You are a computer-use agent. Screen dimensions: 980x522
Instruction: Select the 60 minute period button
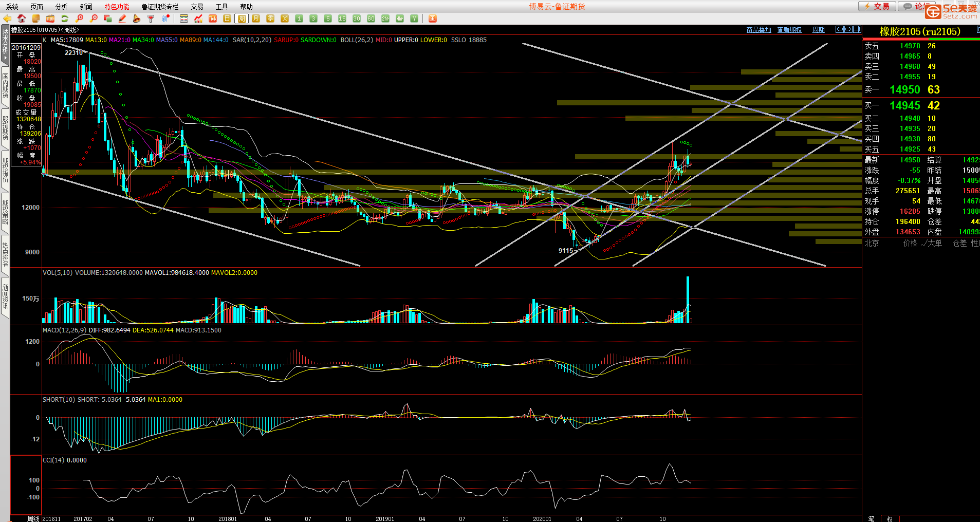click(371, 18)
